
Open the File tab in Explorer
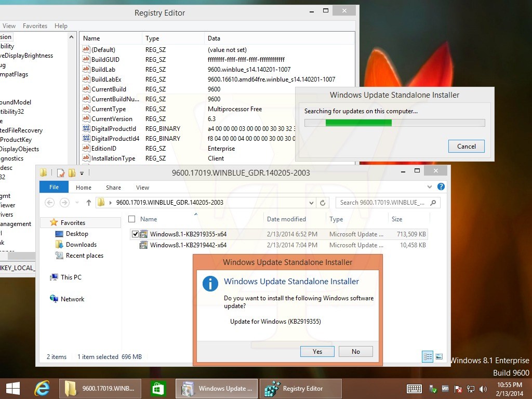click(x=54, y=188)
